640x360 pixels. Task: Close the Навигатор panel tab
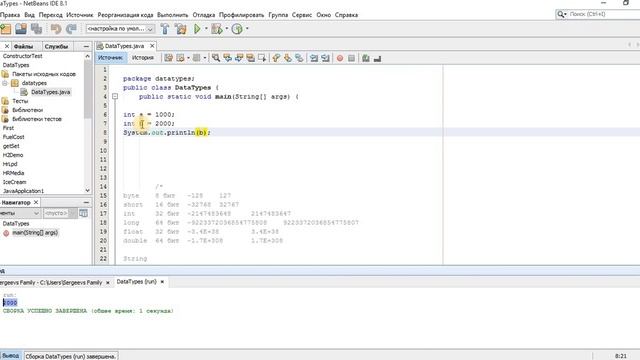pyautogui.click(x=36, y=202)
